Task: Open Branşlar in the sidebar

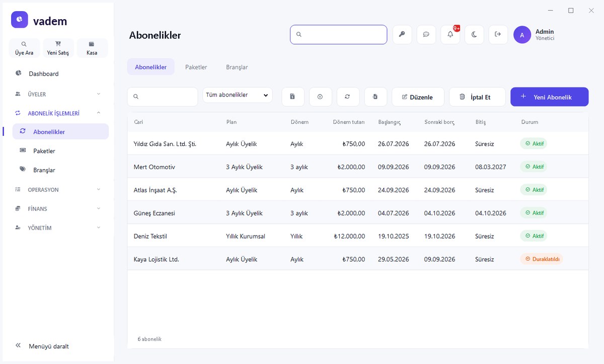Action: pos(60,170)
